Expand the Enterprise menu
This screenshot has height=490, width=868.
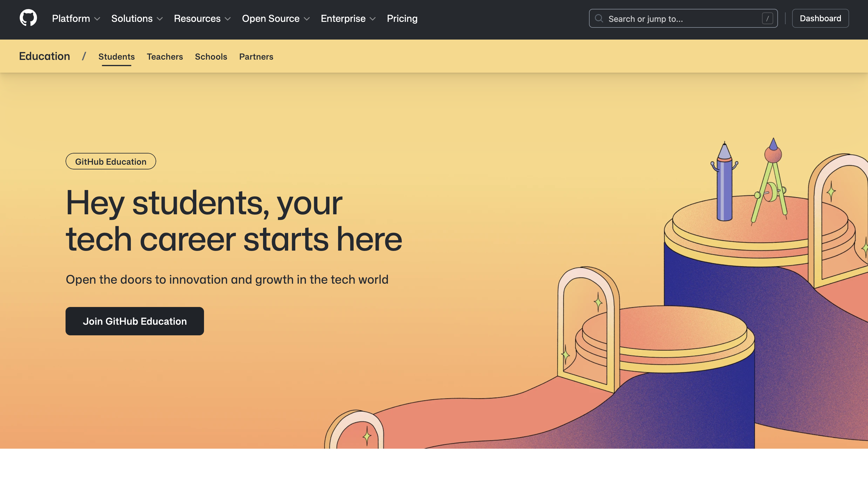click(x=347, y=19)
